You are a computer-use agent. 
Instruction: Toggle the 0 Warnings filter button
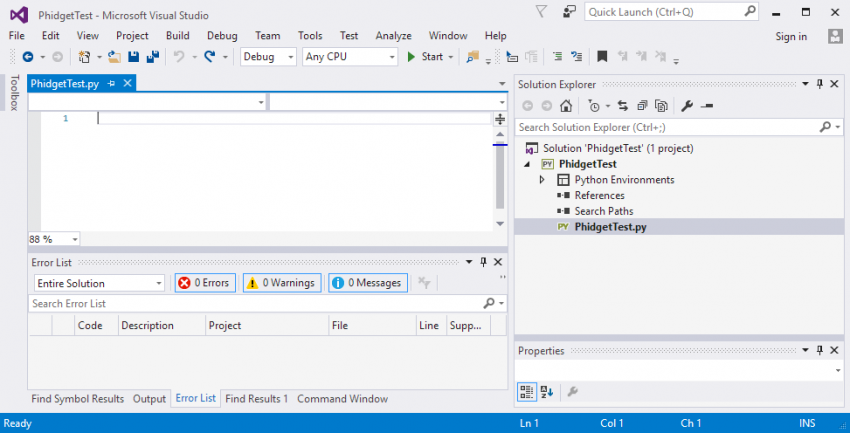[282, 283]
